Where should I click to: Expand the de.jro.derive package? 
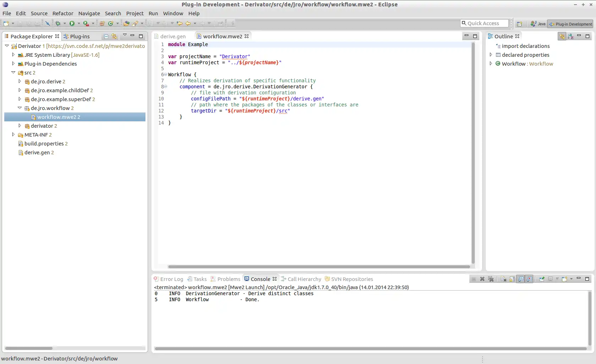coord(20,81)
